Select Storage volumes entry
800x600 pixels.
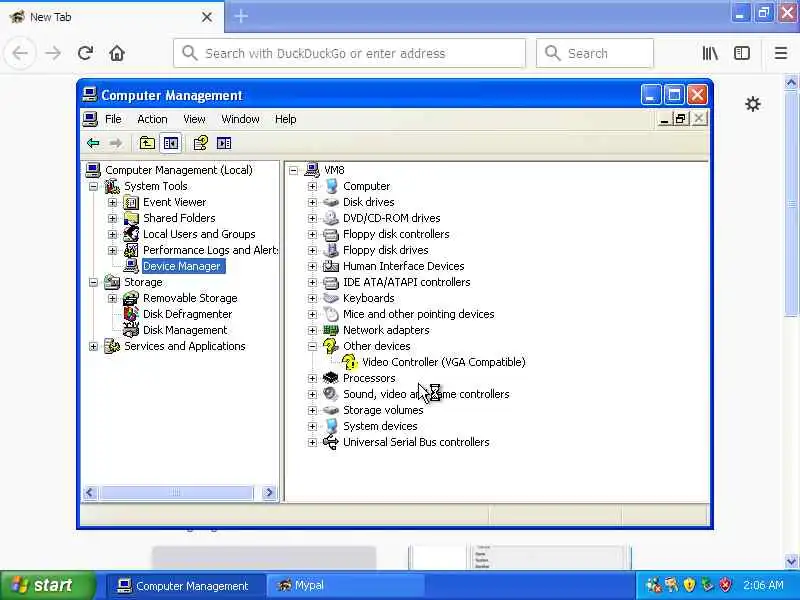(x=383, y=410)
